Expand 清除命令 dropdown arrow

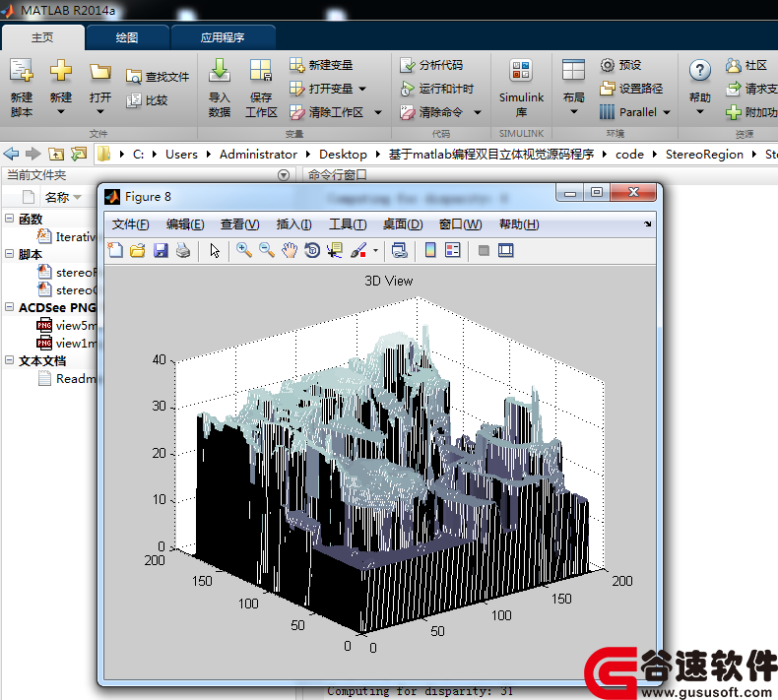478,112
